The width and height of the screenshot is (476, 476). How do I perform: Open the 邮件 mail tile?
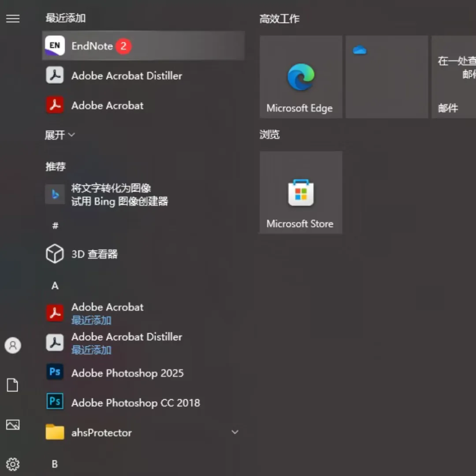coord(454,77)
